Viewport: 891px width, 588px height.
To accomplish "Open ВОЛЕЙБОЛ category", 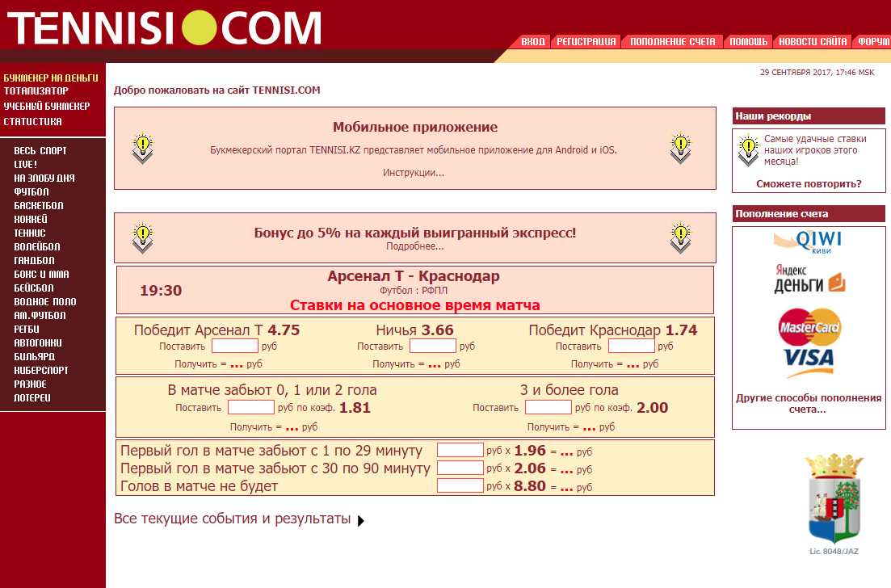I will click(37, 246).
